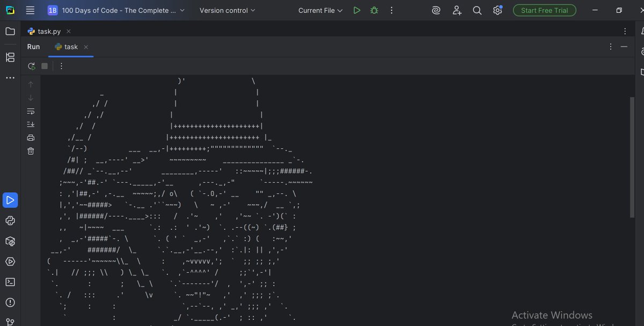
Task: Clear all console output trash icon
Action: tap(31, 151)
